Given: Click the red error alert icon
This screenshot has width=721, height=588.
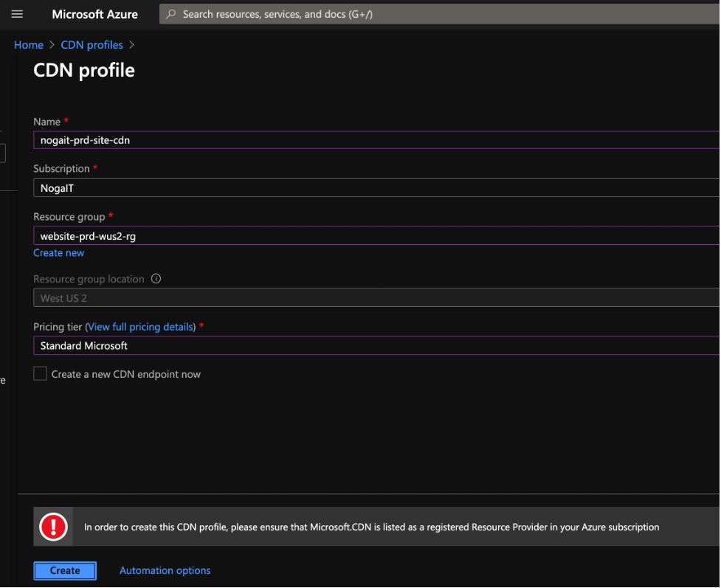Looking at the screenshot, I should pyautogui.click(x=53, y=527).
